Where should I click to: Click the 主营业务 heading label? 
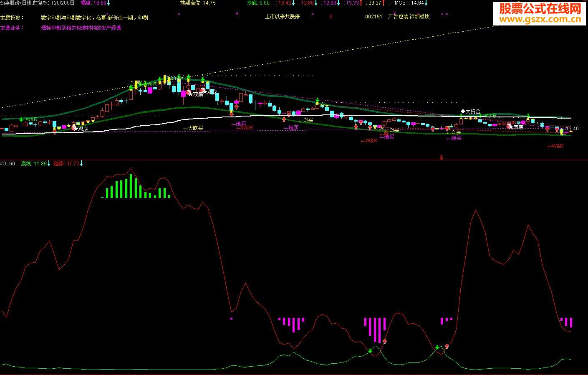(12, 28)
